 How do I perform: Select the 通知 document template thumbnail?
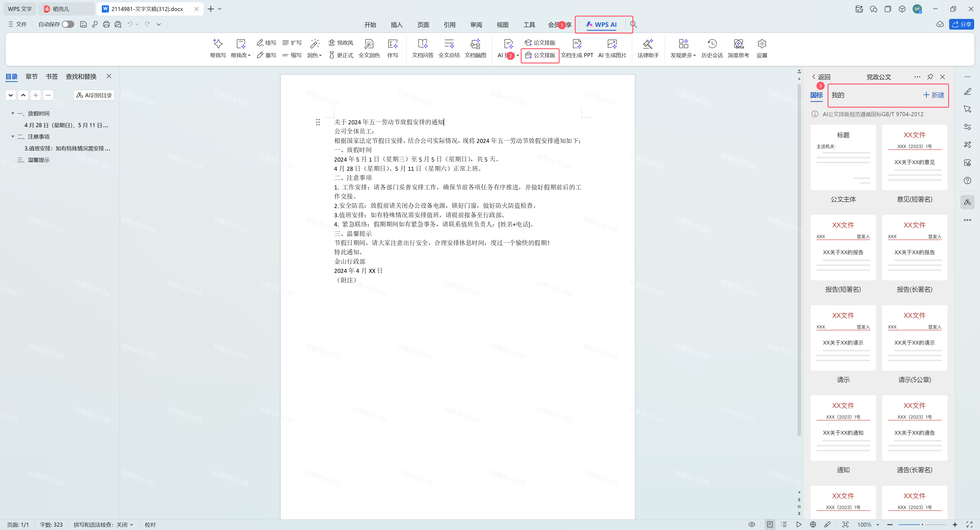click(x=843, y=428)
